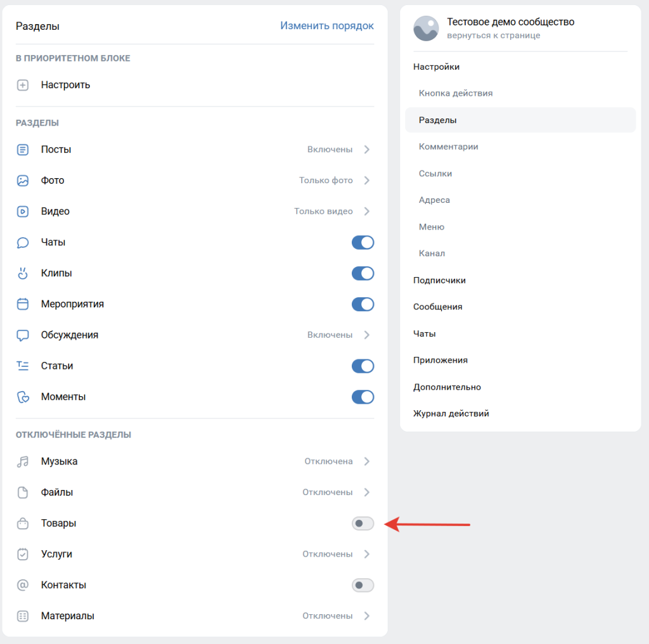Open the Посты options chevron
This screenshot has width=649, height=644.
click(x=367, y=150)
